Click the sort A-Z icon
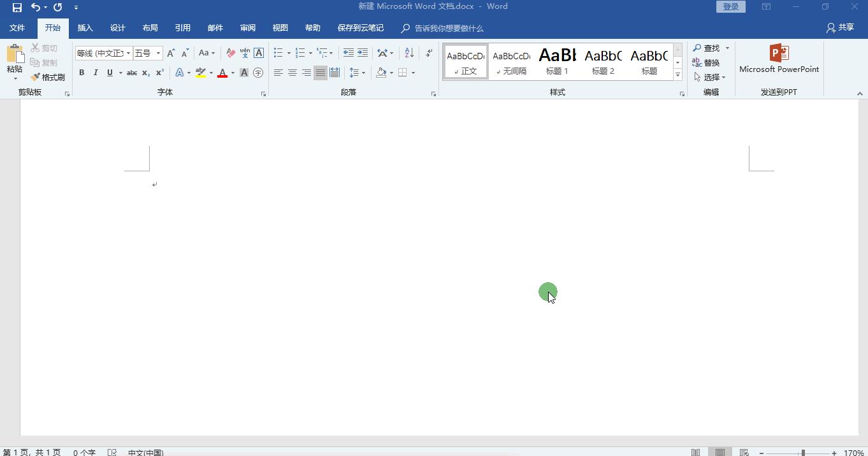Image resolution: width=868 pixels, height=456 pixels. coord(409,53)
